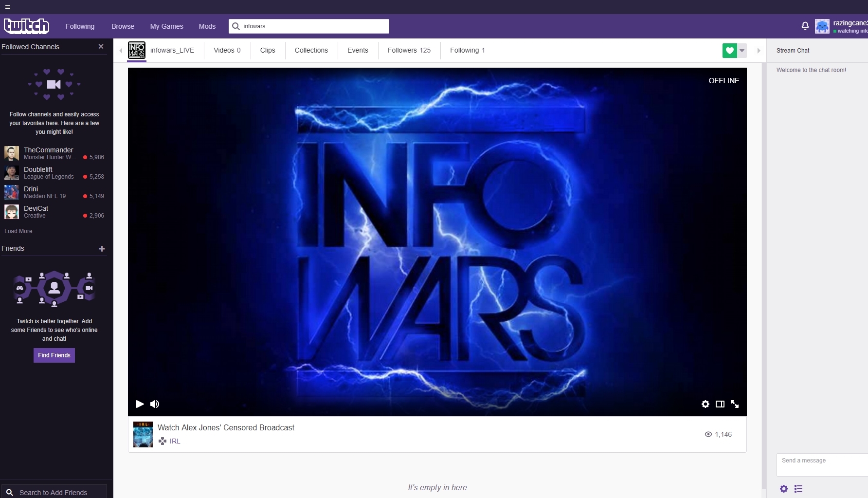Click the Followed Channels heading

(30, 47)
